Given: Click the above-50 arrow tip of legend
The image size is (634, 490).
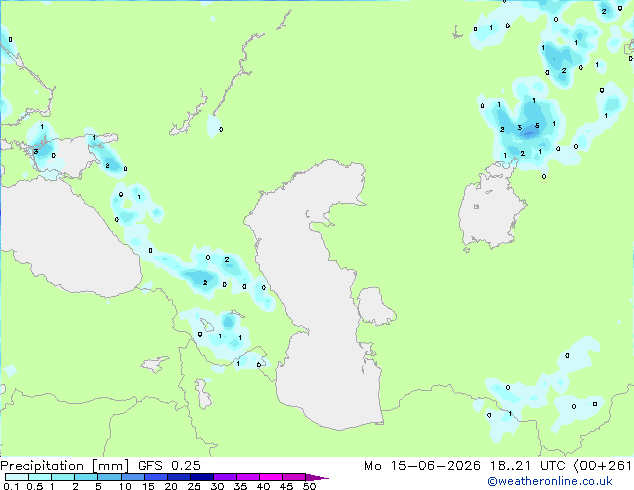Looking at the screenshot, I should (x=317, y=477).
